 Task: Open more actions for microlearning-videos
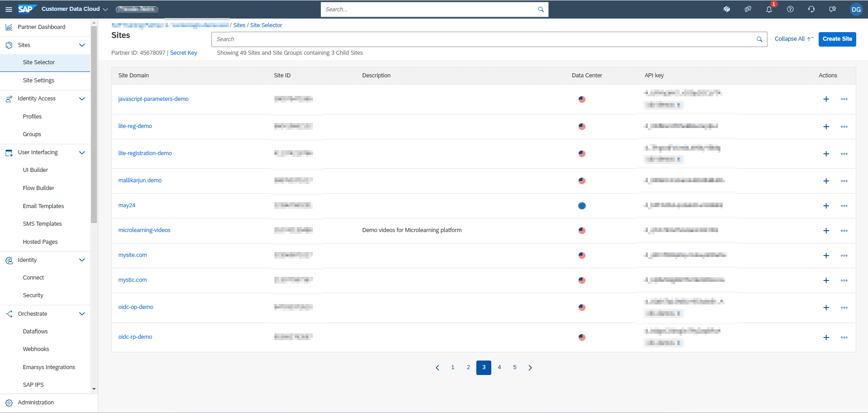pos(844,231)
